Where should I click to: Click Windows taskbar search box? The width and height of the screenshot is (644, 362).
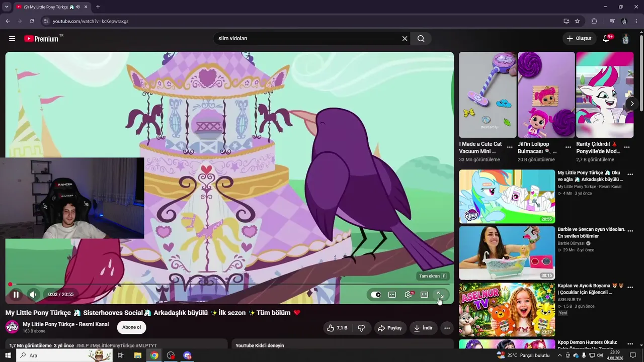pos(64,355)
